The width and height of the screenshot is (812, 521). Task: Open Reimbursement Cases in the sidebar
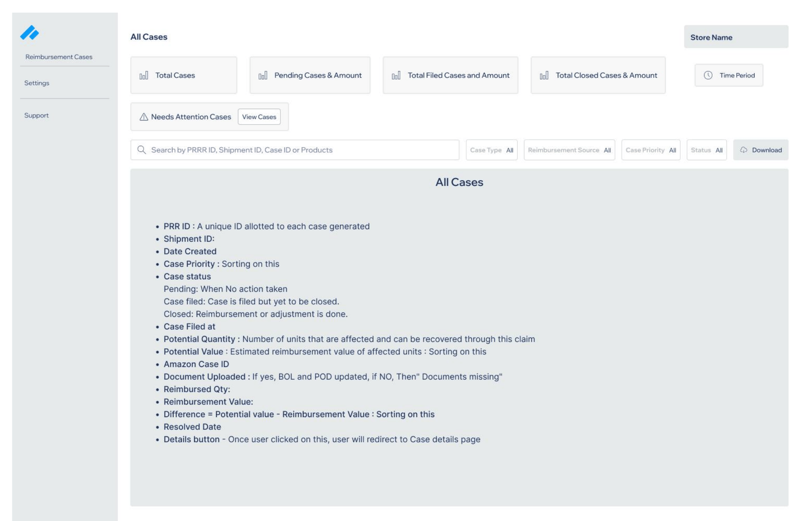click(x=59, y=57)
